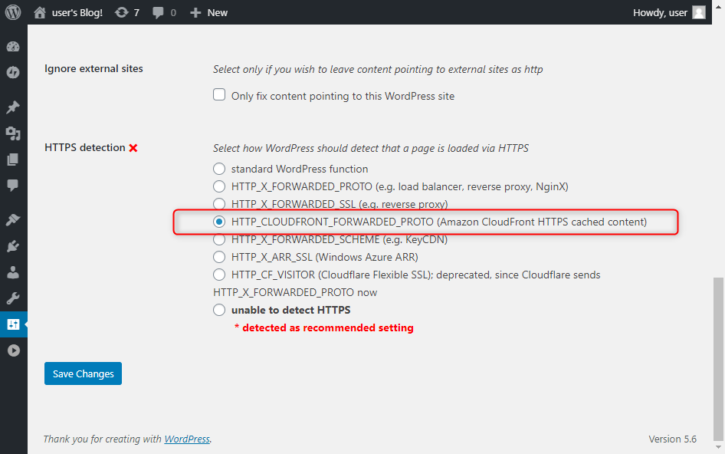Screen dimensions: 725x454
Task: Open the Posts pushpin icon
Action: 13,107
